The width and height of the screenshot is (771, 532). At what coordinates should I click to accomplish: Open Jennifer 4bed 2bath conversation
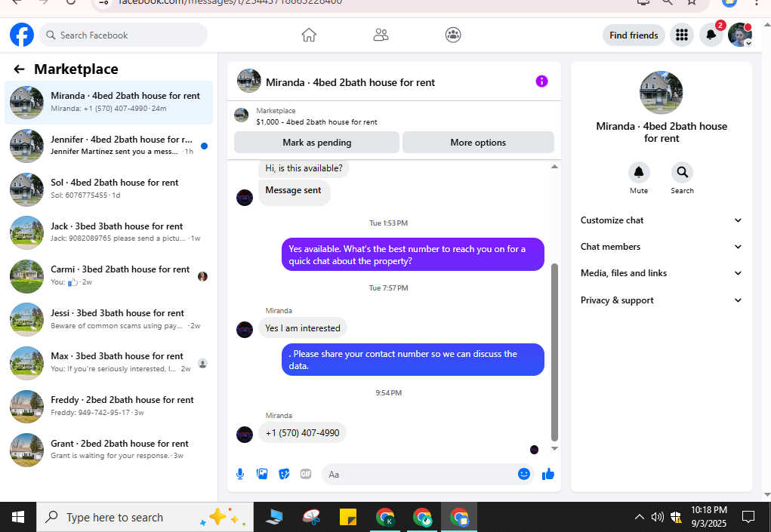point(109,146)
